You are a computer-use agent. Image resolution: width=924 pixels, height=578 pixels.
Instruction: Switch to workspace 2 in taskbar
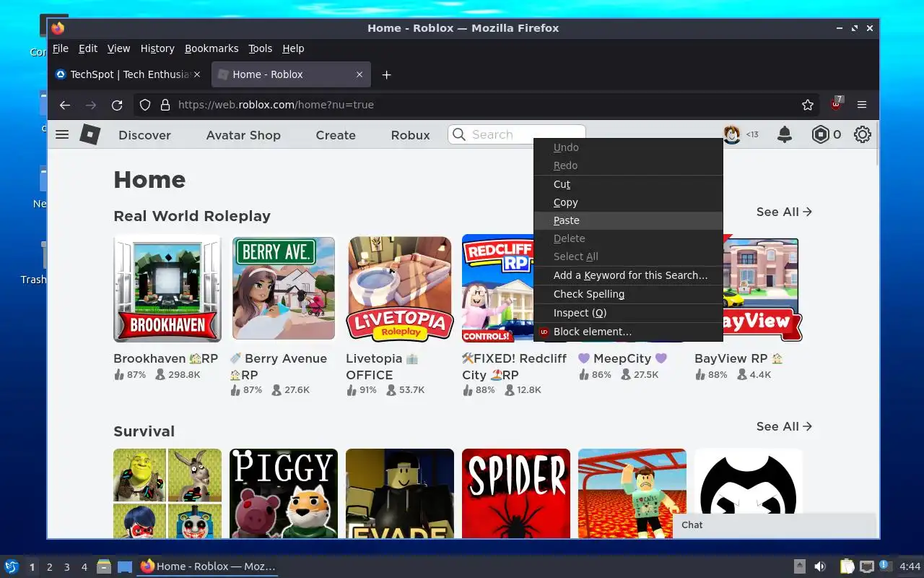tap(50, 567)
